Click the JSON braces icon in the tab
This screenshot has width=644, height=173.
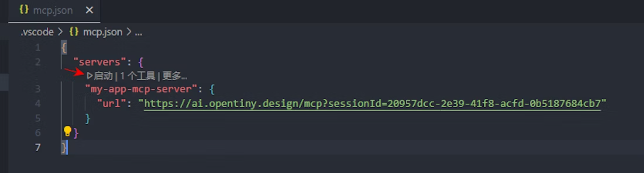click(24, 10)
